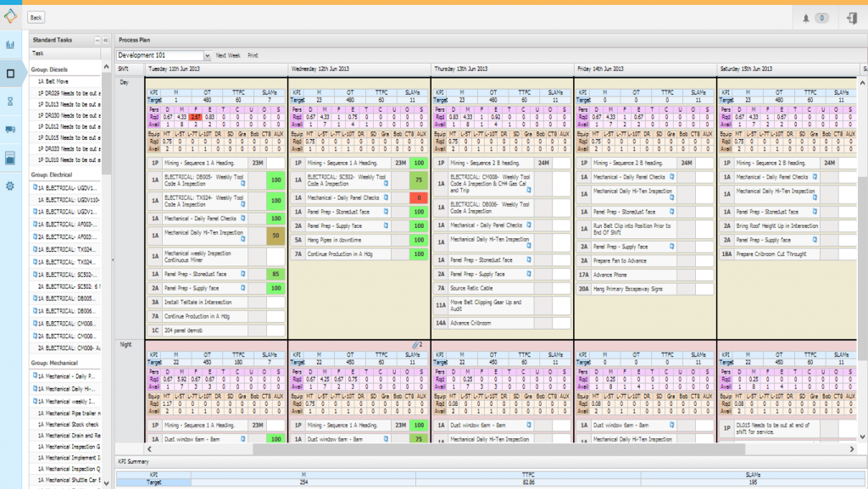Open the settings gear sidebar icon
This screenshot has height=489, width=868.
click(10, 186)
